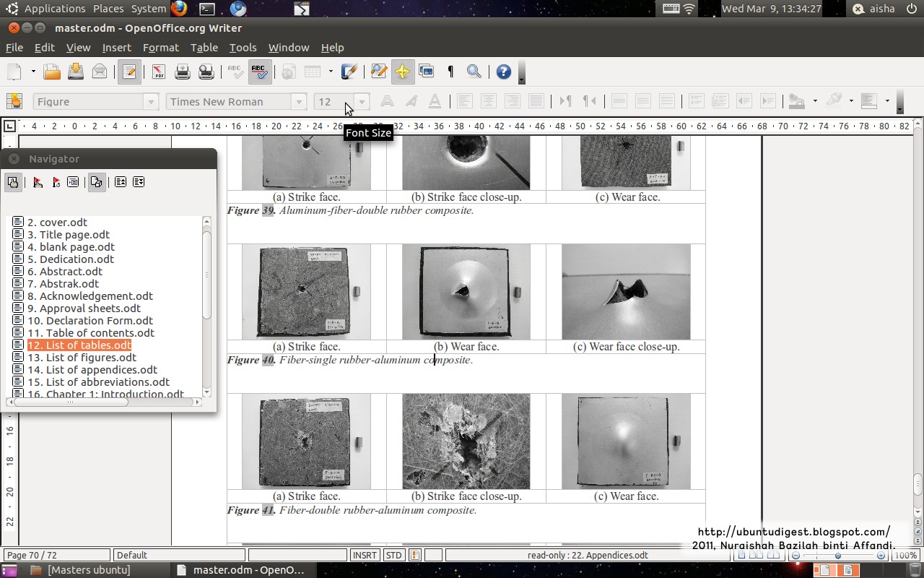
Task: Show Draw Functions toolbar icon
Action: point(349,72)
